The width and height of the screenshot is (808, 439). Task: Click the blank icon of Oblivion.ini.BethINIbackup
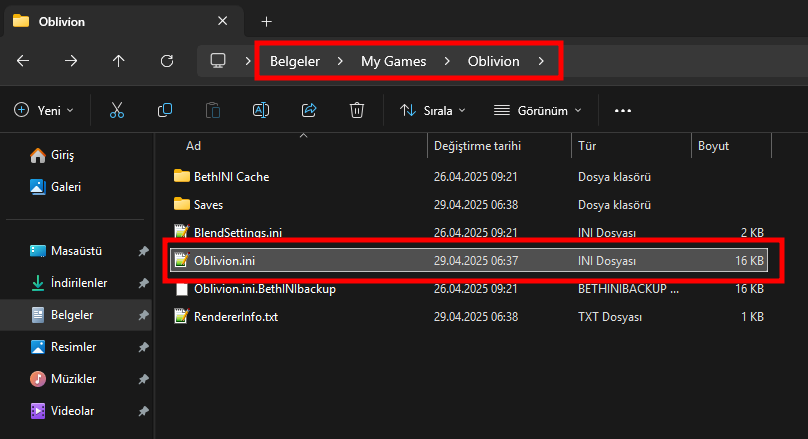[181, 289]
